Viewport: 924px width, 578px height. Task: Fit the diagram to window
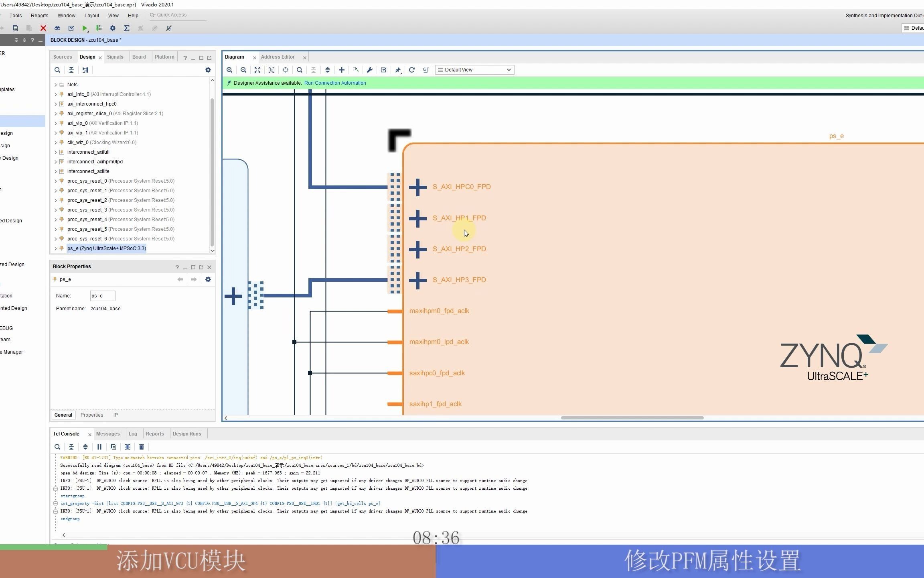click(257, 70)
